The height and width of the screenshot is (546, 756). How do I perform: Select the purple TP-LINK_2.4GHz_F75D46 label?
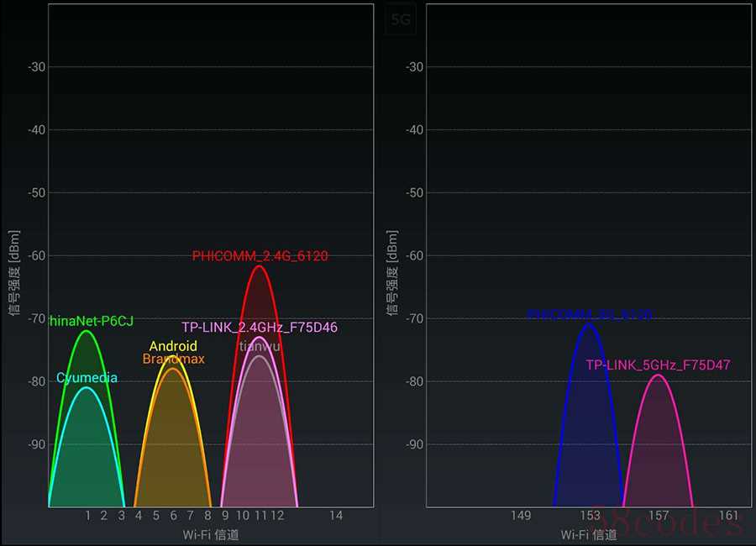[x=260, y=327]
